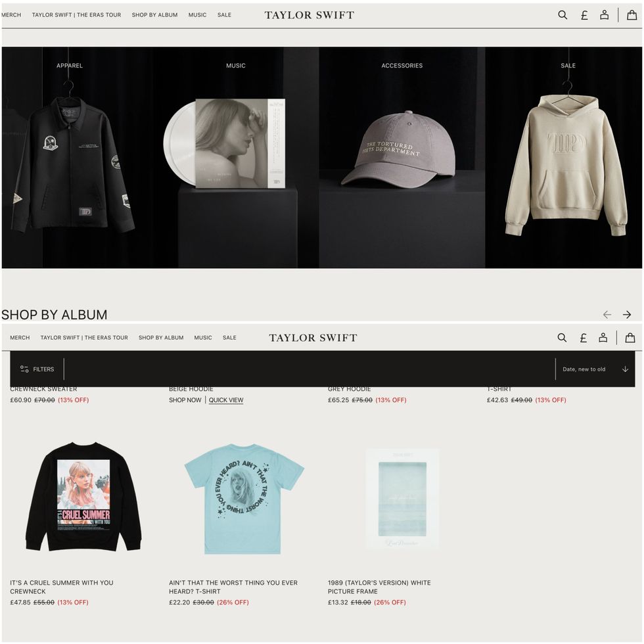Click Quick View under Beige Hoodie
This screenshot has width=644, height=644.
[226, 400]
